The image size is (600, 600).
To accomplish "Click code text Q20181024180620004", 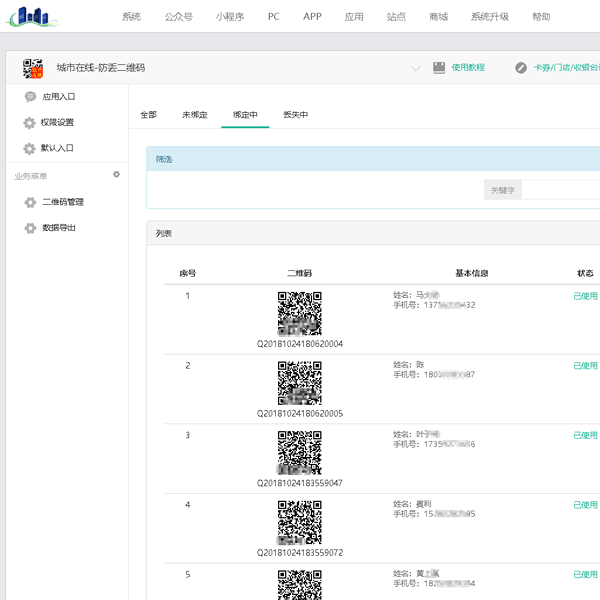I will pyautogui.click(x=300, y=344).
